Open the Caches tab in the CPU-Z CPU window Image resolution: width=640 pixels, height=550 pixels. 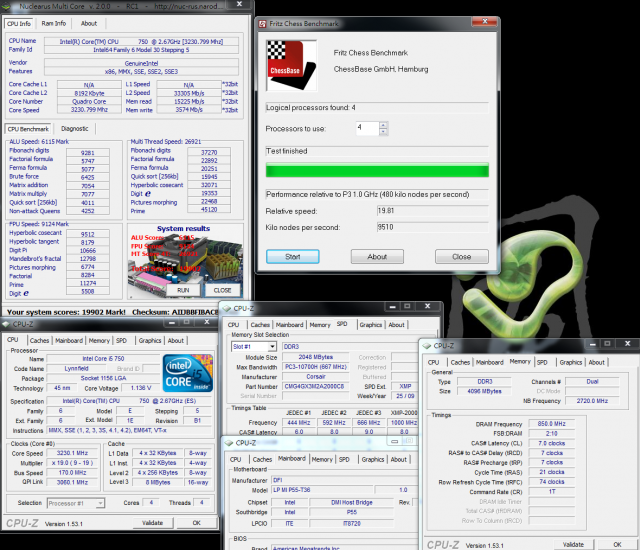(39, 340)
